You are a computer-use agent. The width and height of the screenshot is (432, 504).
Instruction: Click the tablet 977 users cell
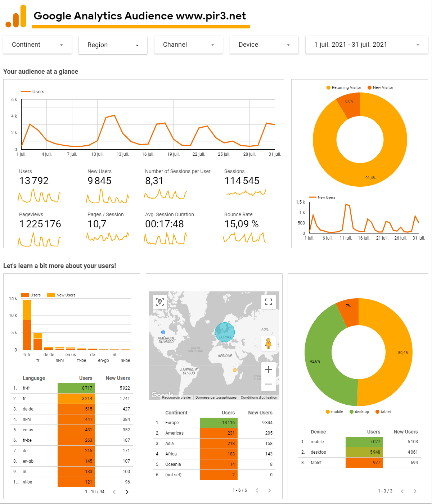click(x=364, y=463)
